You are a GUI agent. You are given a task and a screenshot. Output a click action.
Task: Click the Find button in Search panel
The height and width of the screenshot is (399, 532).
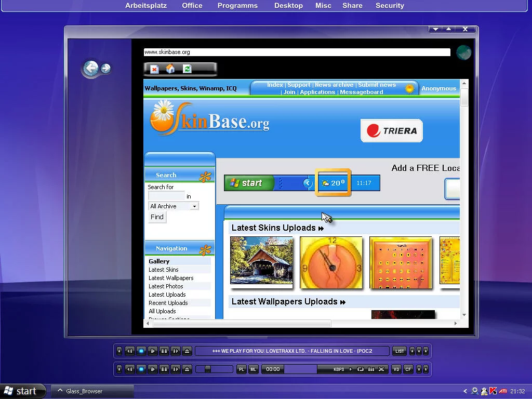[157, 217]
